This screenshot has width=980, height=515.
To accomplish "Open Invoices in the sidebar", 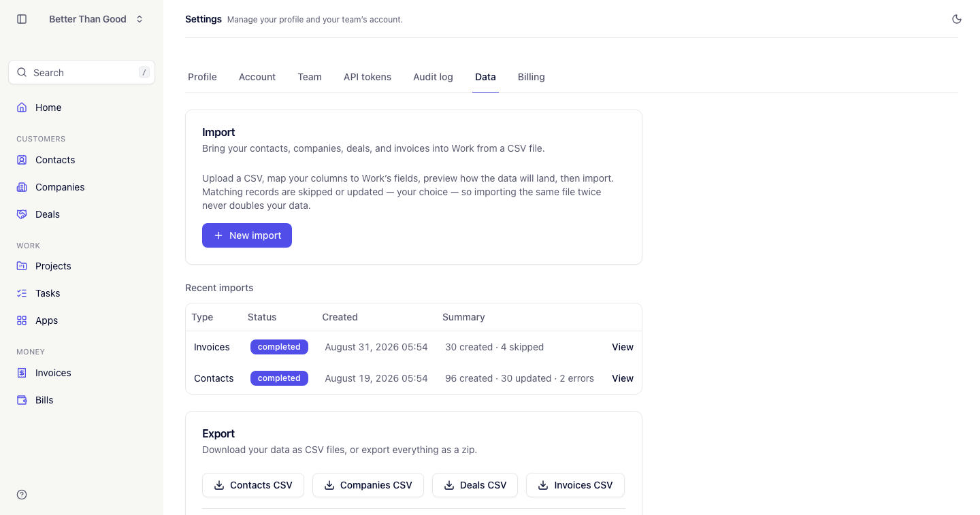I will pyautogui.click(x=82, y=373).
